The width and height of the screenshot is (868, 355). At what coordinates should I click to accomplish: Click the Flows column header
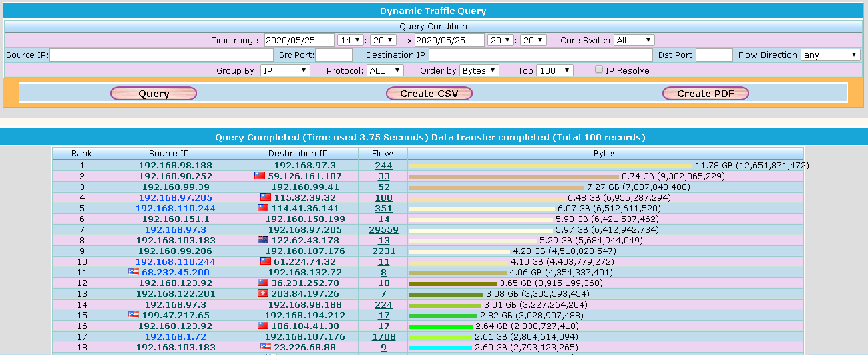coord(384,153)
